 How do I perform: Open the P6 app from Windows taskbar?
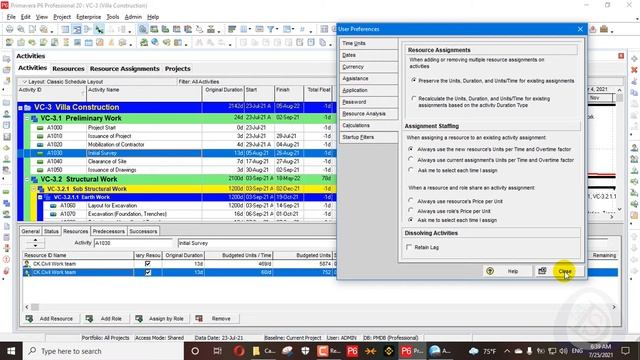[x=352, y=351]
